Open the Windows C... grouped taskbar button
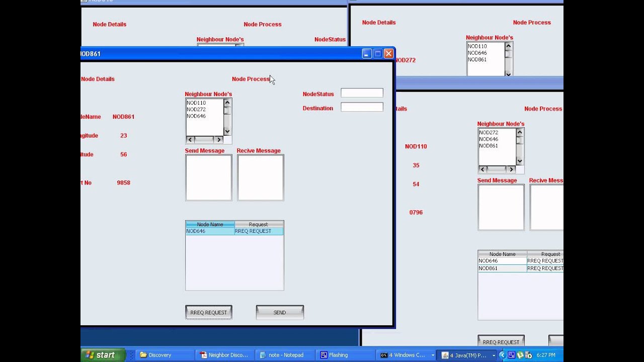 pyautogui.click(x=407, y=355)
